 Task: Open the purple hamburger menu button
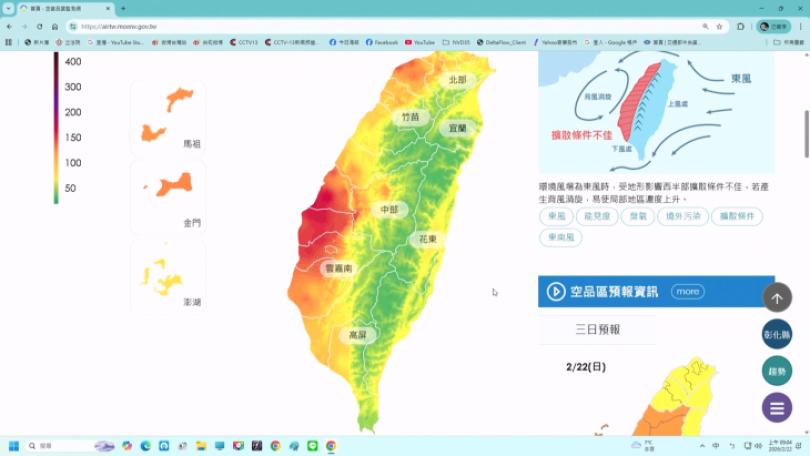[x=777, y=407]
